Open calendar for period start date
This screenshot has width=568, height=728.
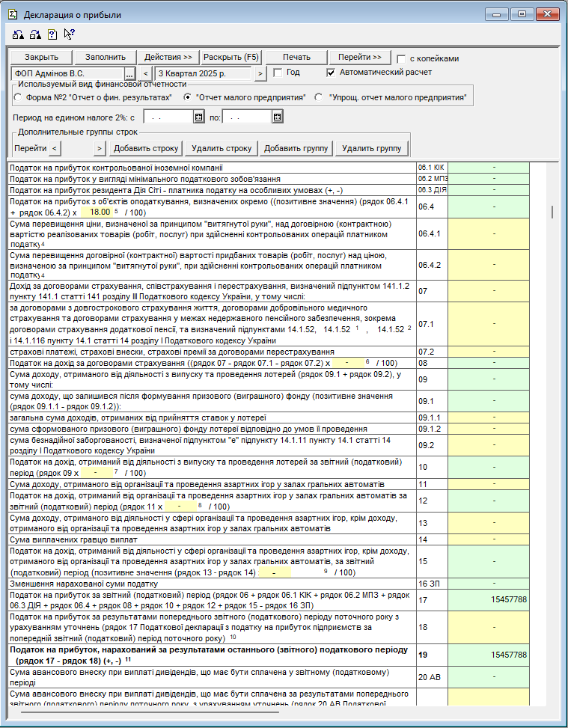point(198,117)
